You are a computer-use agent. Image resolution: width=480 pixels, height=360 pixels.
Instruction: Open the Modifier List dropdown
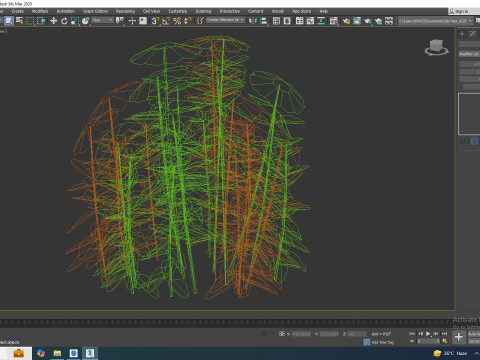point(469,54)
